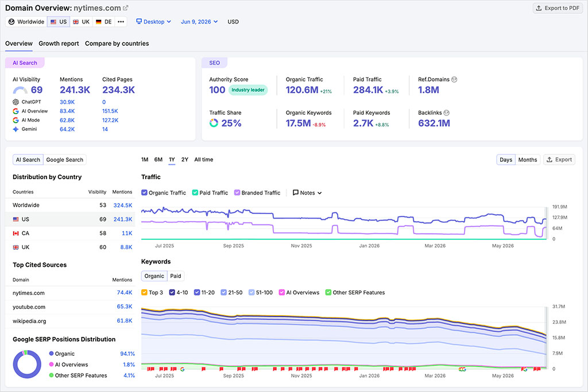Toggle the Paid Traffic checkbox

point(195,193)
